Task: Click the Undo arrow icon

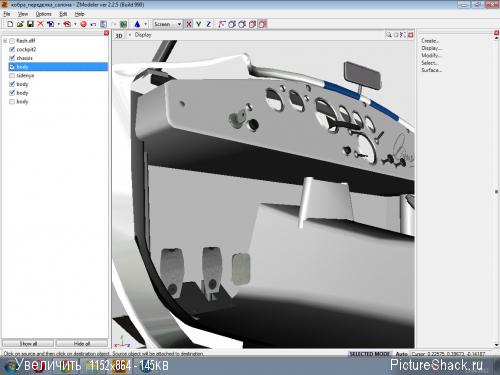Action: click(x=93, y=24)
